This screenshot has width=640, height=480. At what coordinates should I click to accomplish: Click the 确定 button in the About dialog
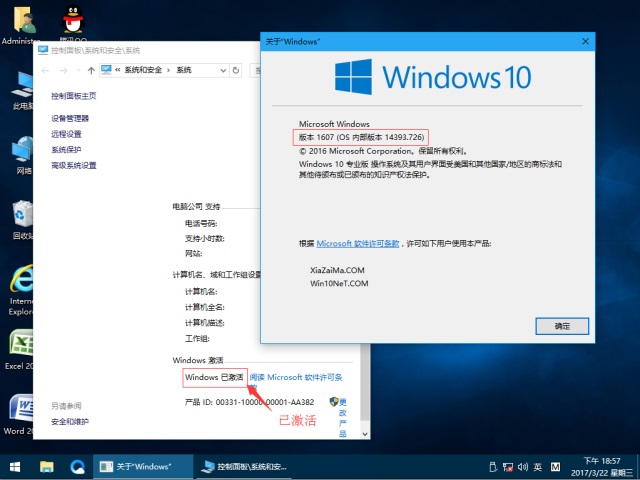pos(562,326)
